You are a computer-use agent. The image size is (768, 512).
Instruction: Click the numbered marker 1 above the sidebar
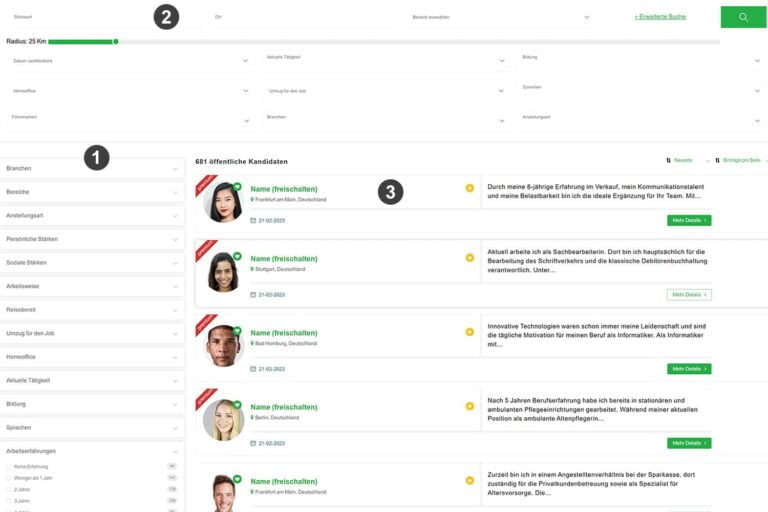tap(96, 157)
